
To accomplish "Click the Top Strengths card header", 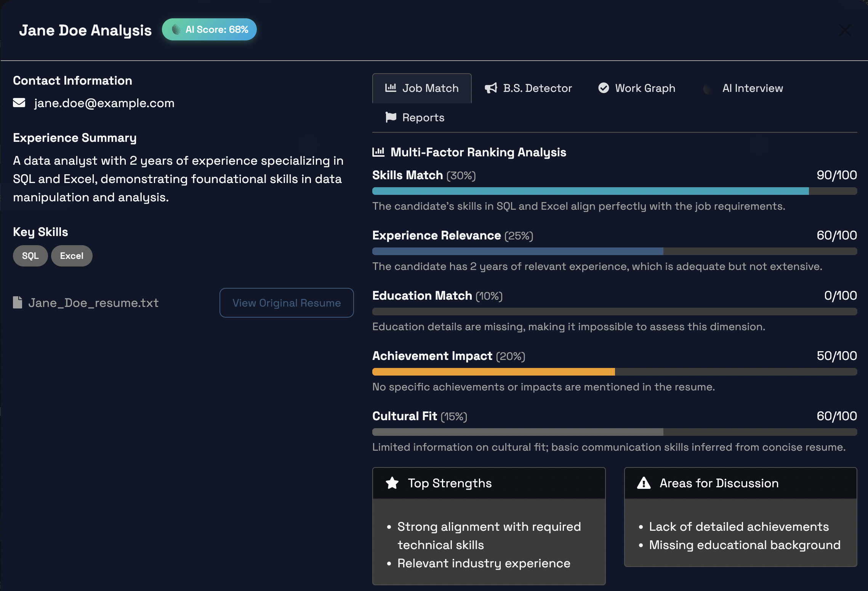I will 489,483.
